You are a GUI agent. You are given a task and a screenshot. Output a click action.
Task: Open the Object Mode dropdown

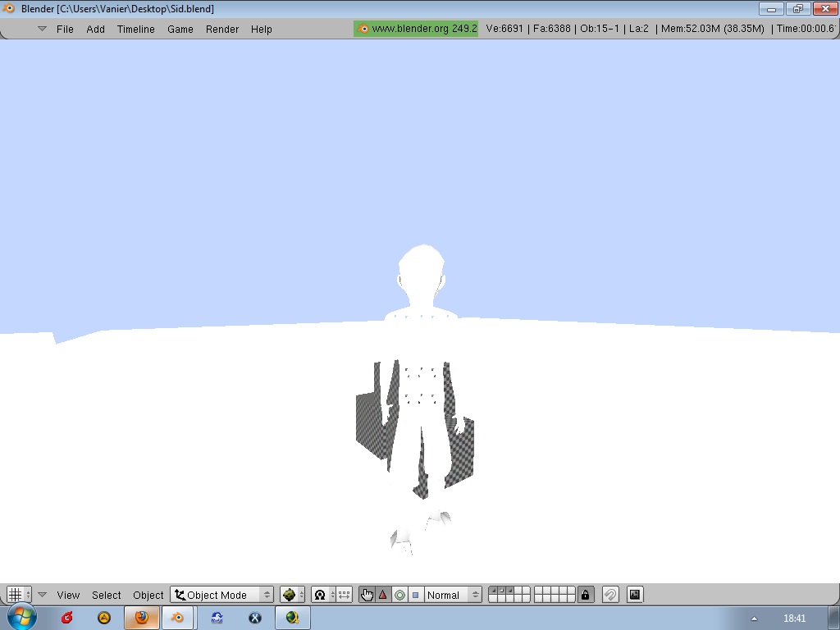point(221,595)
